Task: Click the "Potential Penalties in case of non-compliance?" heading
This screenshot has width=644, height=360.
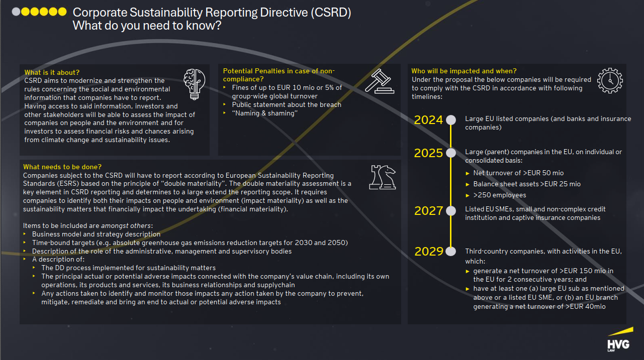Action: pyautogui.click(x=279, y=75)
